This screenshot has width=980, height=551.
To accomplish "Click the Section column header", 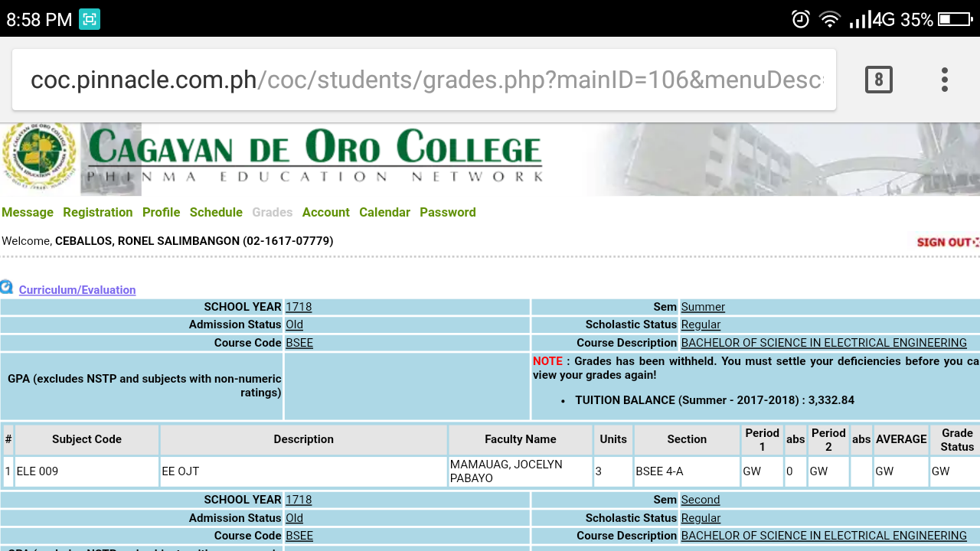I will point(687,439).
